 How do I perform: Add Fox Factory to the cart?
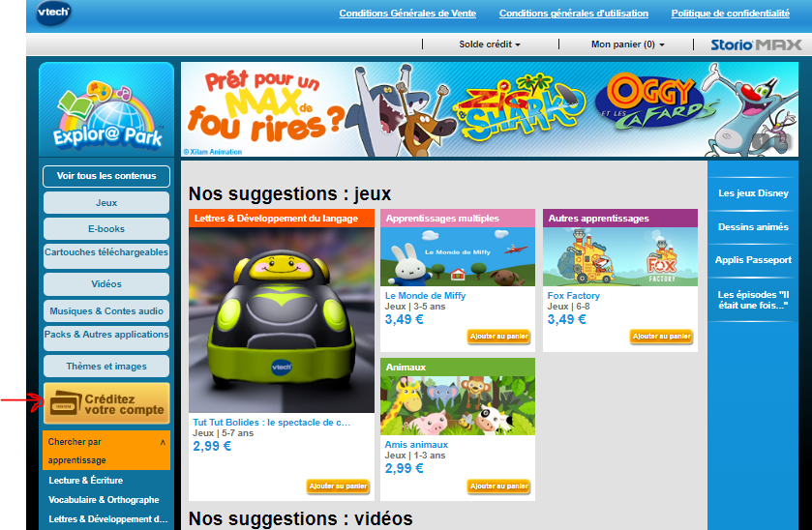pos(661,337)
